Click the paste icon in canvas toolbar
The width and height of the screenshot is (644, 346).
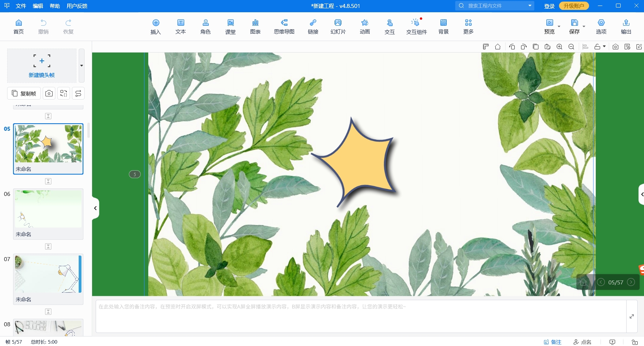coord(548,47)
